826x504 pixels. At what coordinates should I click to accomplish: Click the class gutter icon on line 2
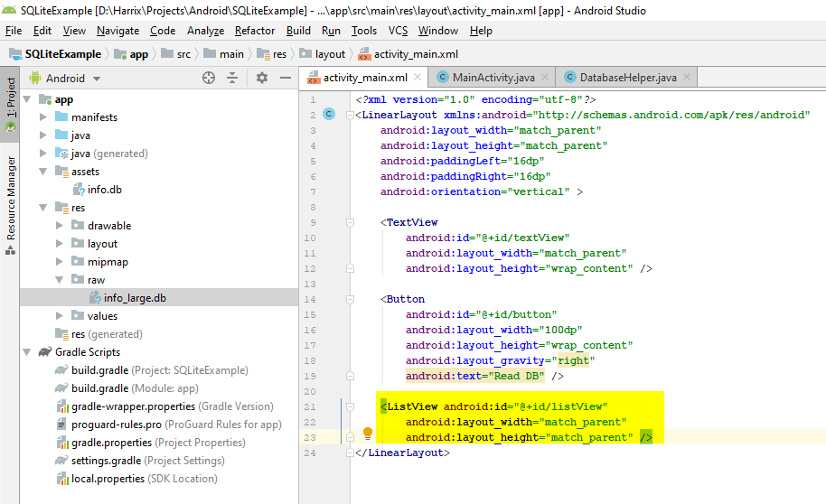[x=329, y=115]
